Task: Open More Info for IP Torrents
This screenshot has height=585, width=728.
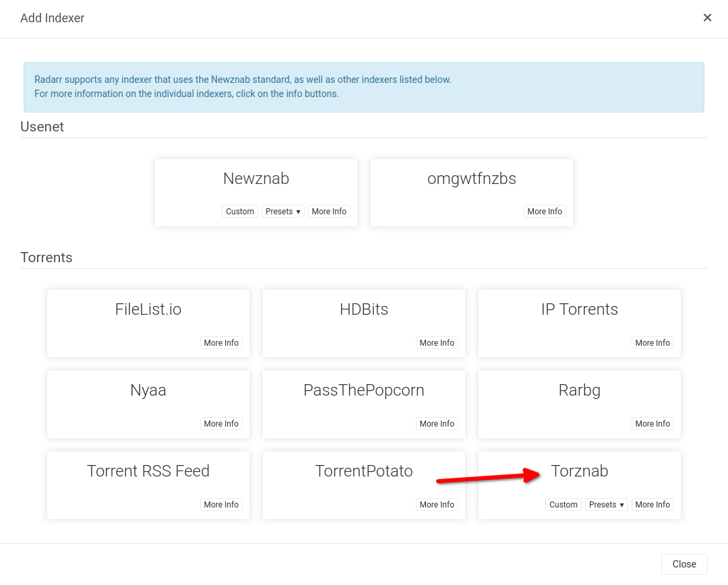Action: click(x=653, y=342)
